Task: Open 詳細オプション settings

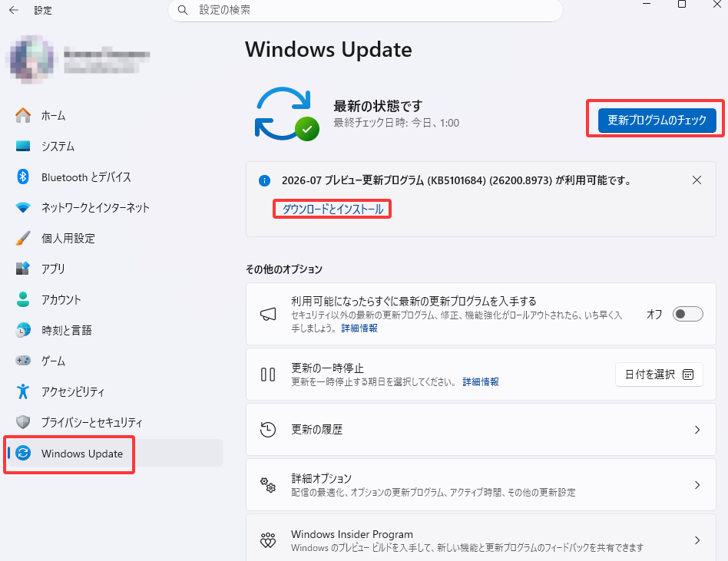Action: point(481,485)
